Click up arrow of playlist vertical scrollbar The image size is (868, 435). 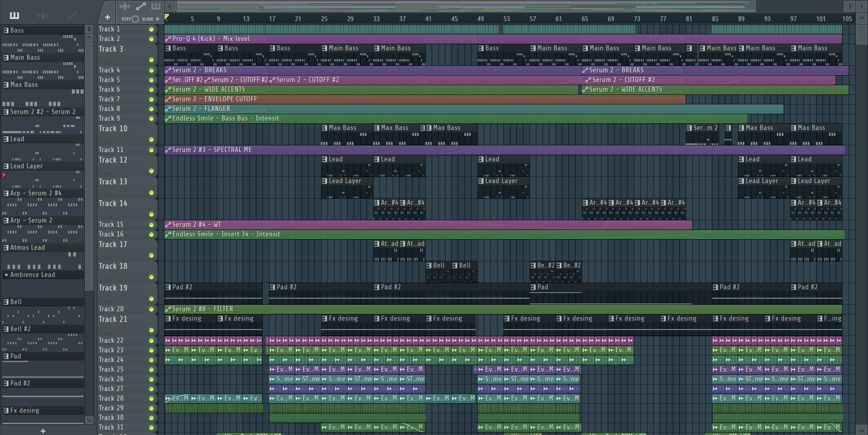862,18
